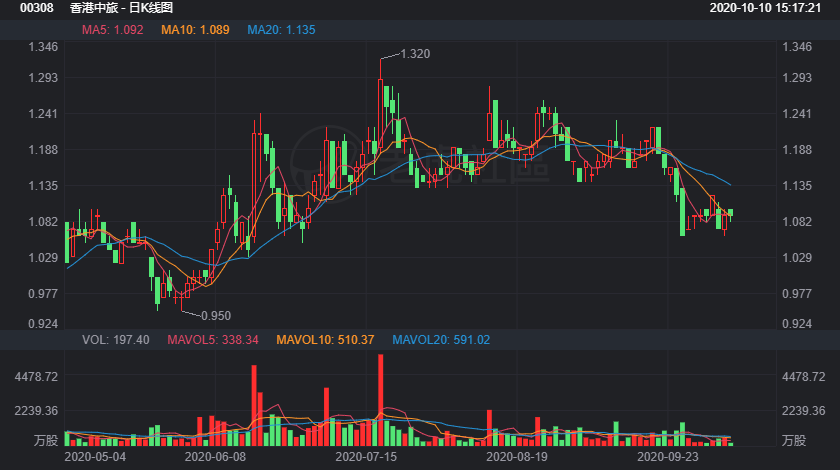Click the MA5: 1.092 indicator label

[112, 30]
